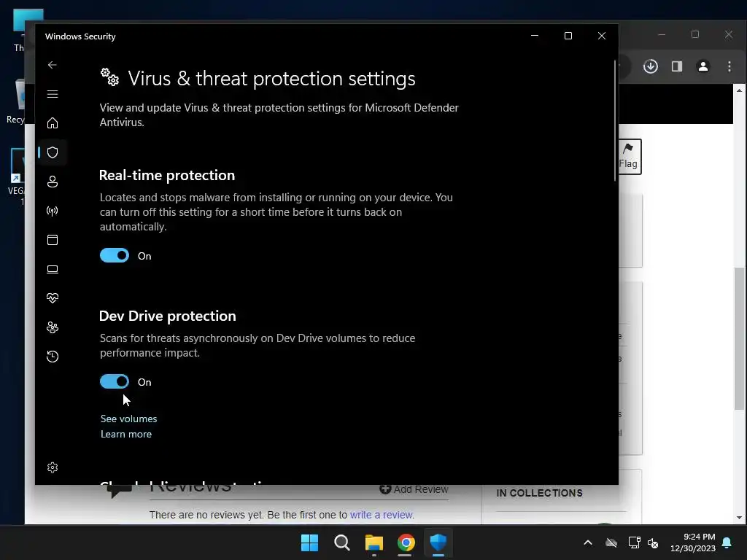Image resolution: width=747 pixels, height=560 pixels.
Task: Click the IN COLLECTIONS heading on the web page
Action: point(539,493)
